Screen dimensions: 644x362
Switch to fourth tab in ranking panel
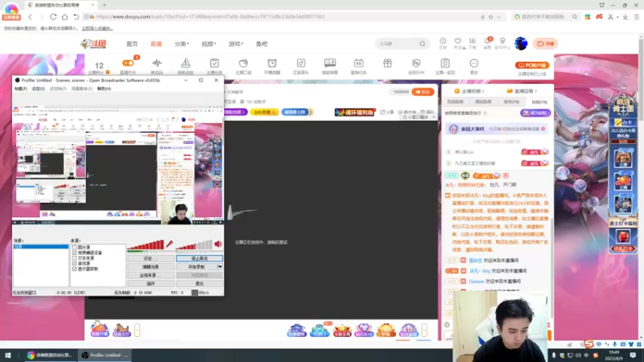tap(539, 102)
